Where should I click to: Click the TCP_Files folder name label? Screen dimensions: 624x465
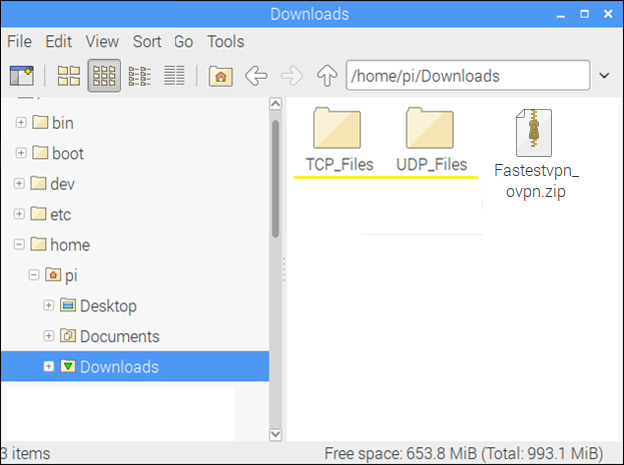pyautogui.click(x=339, y=164)
